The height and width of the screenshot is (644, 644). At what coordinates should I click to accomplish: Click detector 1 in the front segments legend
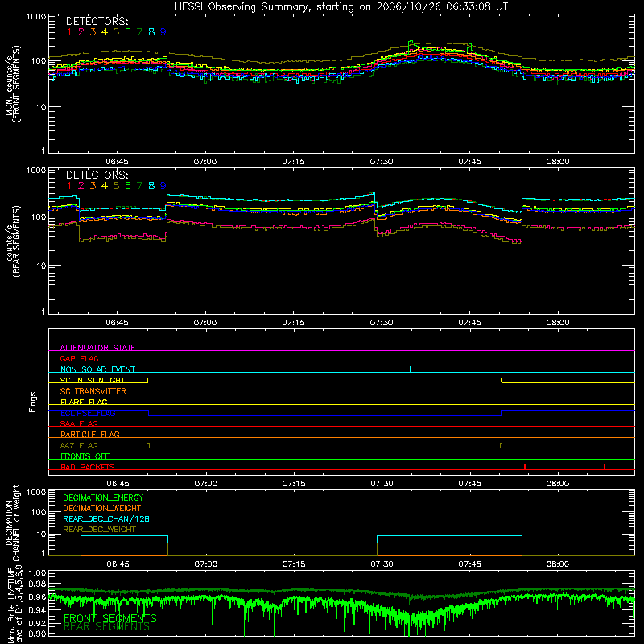pyautogui.click(x=69, y=32)
